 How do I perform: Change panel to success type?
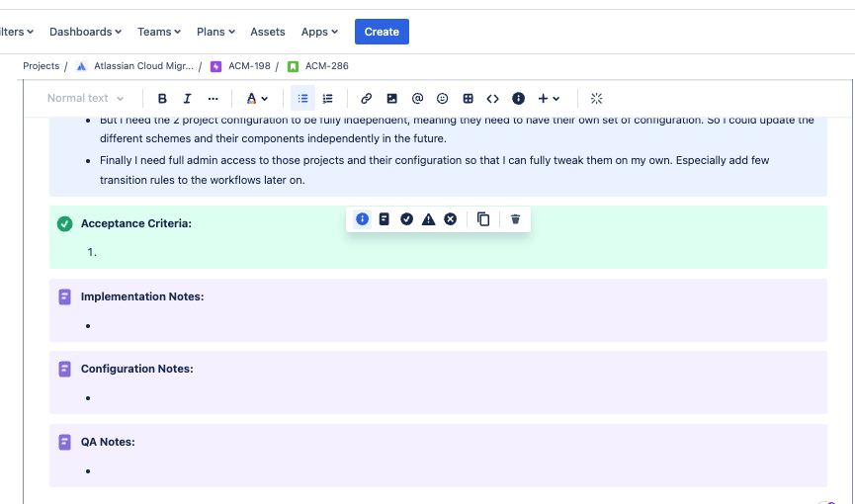pyautogui.click(x=406, y=219)
